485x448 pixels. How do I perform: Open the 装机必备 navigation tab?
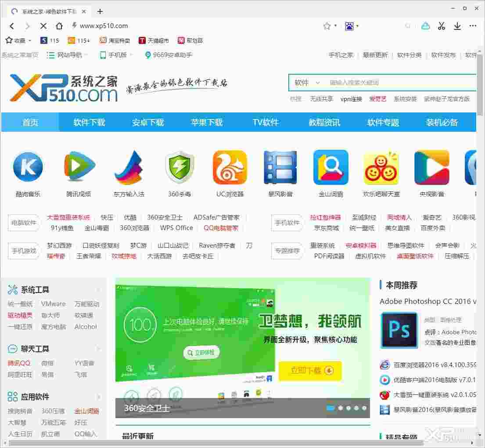coord(442,122)
